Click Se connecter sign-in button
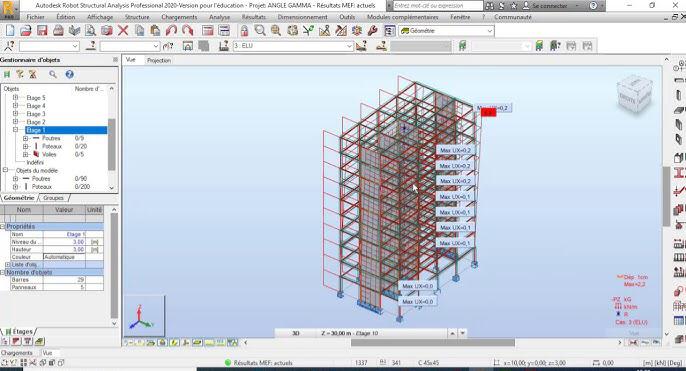Image resolution: width=686 pixels, height=371 pixels. pos(550,6)
